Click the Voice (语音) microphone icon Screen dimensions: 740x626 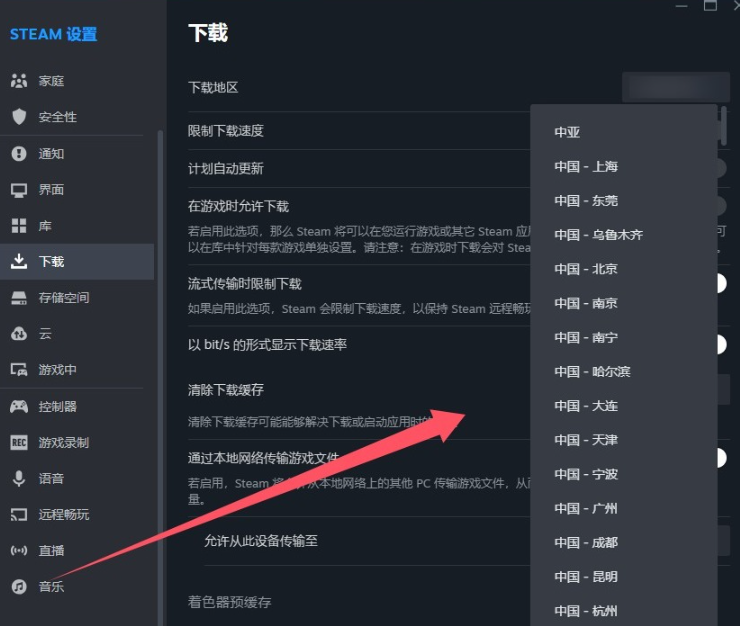[19, 478]
